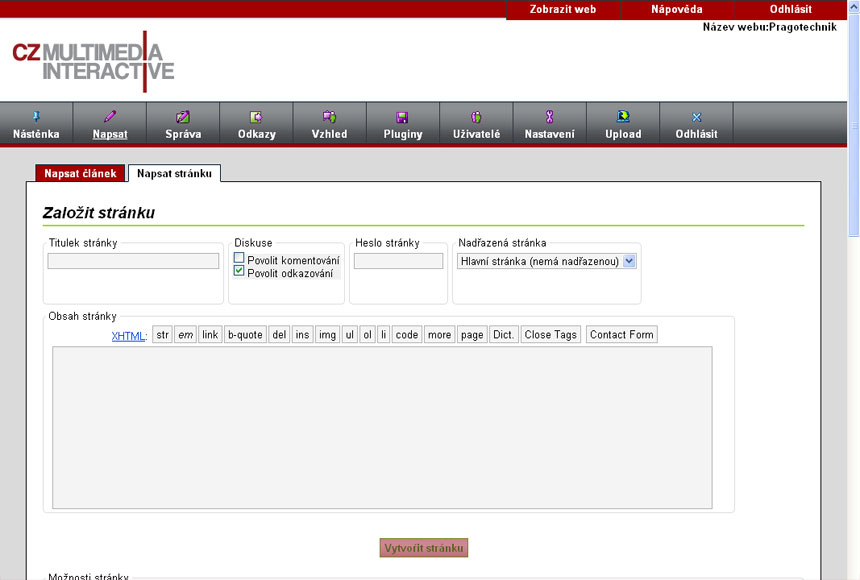
Task: Open the Nadřazená stránka dropdown
Action: coord(547,261)
